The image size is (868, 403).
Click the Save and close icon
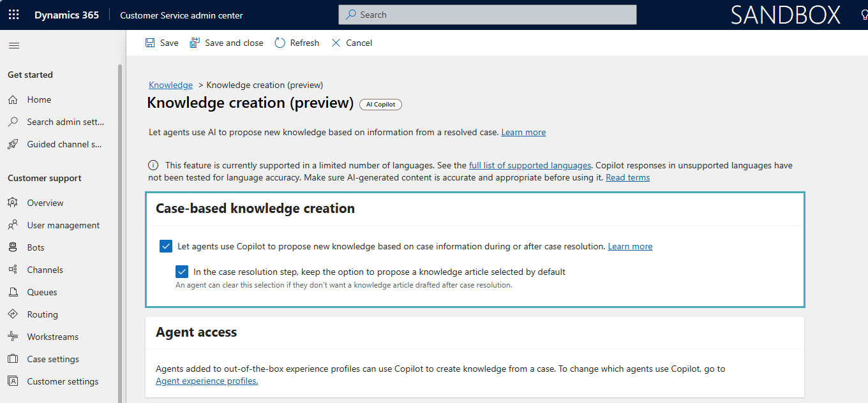pyautogui.click(x=194, y=43)
